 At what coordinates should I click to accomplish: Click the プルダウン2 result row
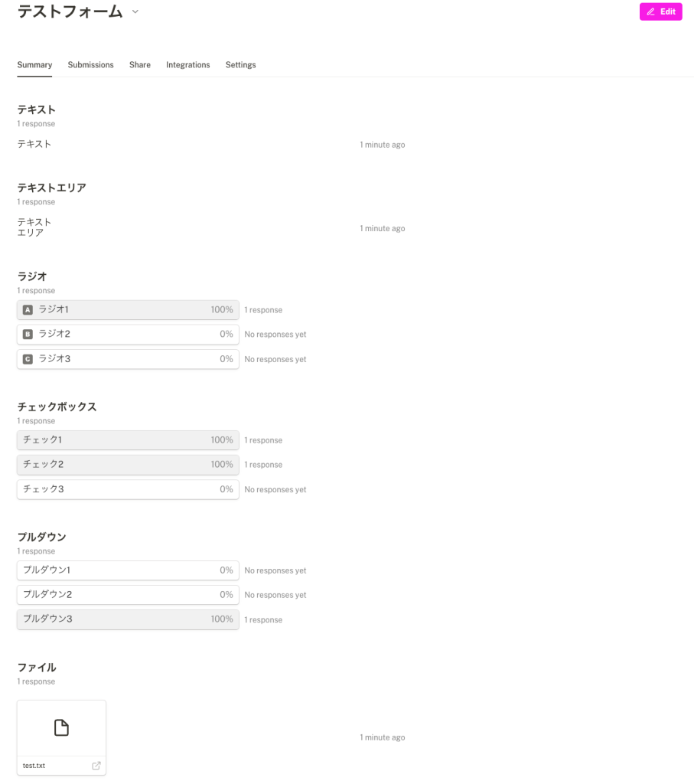click(128, 595)
